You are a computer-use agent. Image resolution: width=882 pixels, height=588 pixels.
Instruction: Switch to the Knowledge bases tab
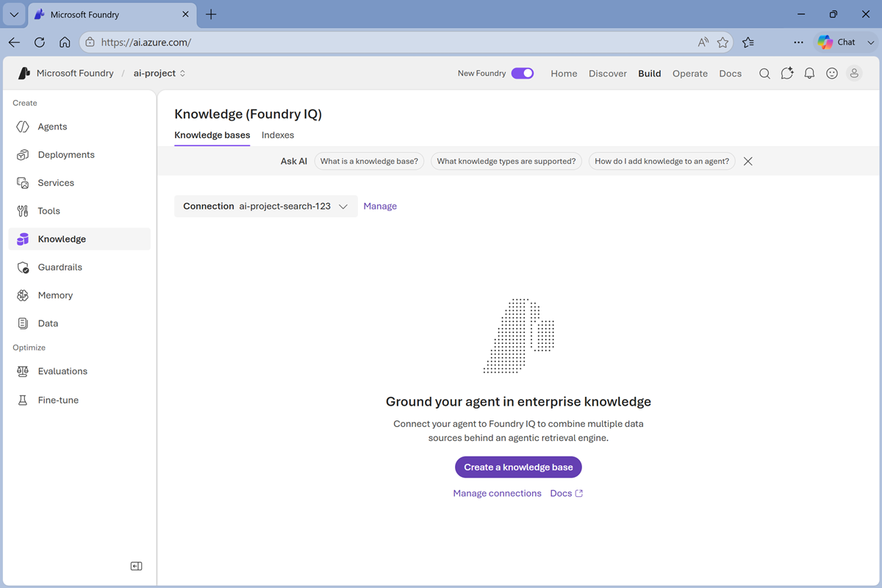212,135
